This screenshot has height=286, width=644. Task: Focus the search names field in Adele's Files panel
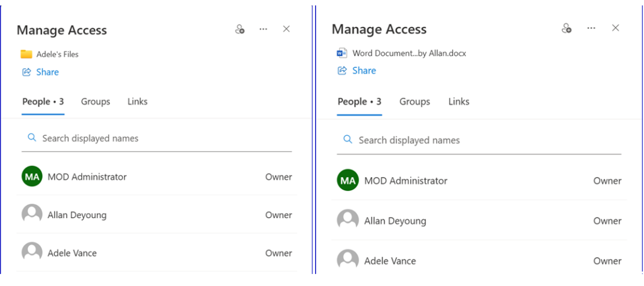(x=164, y=138)
